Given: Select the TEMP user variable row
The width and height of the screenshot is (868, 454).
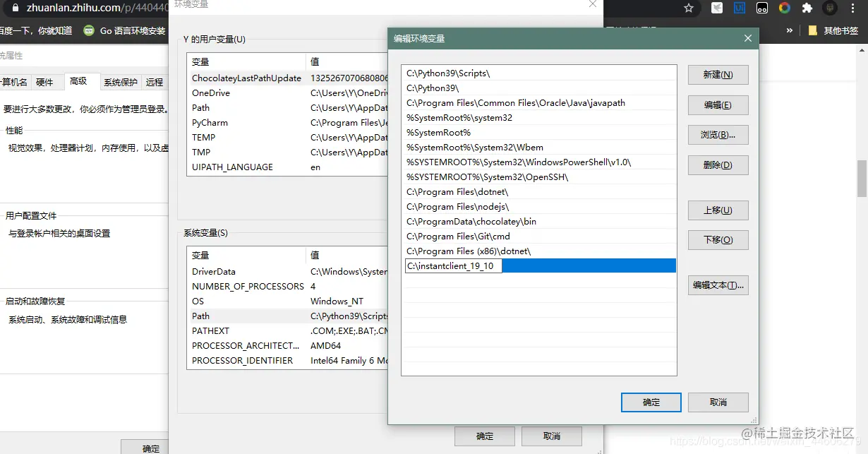Looking at the screenshot, I should coord(288,138).
